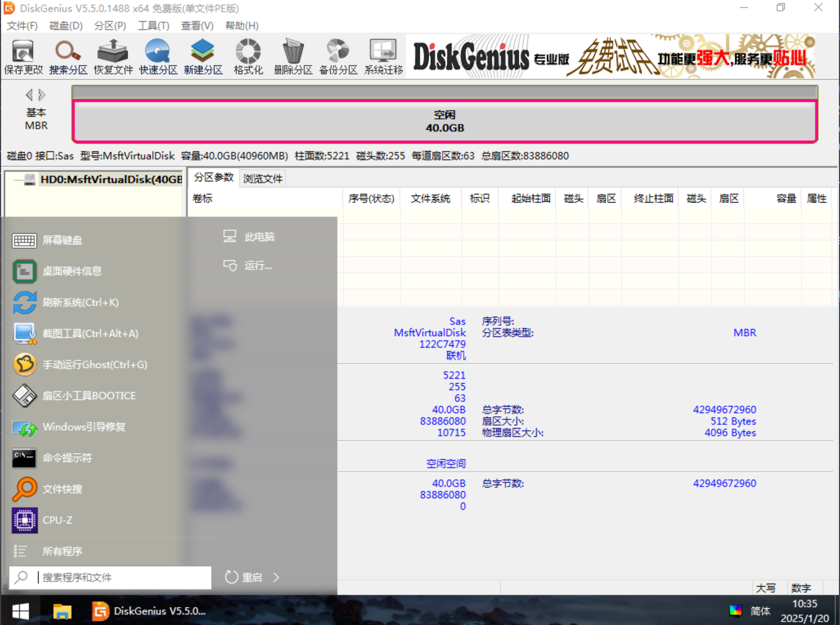
Task: Open the Disk (磁盘) menu
Action: click(66, 26)
